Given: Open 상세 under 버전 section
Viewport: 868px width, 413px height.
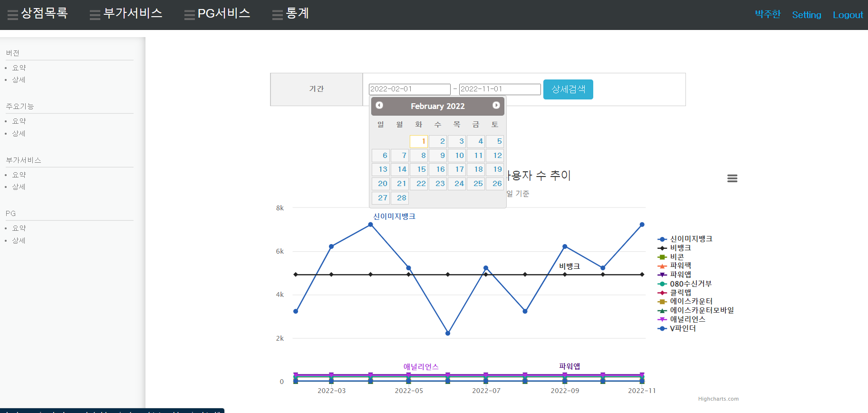Looking at the screenshot, I should (19, 80).
